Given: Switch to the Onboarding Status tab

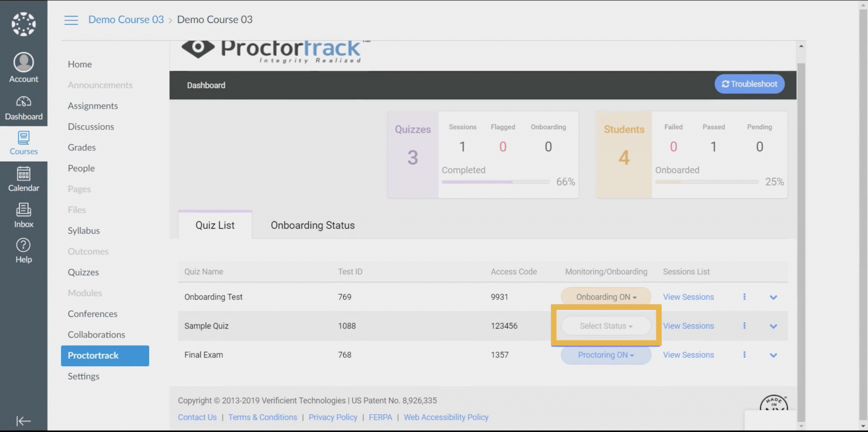Looking at the screenshot, I should [313, 225].
